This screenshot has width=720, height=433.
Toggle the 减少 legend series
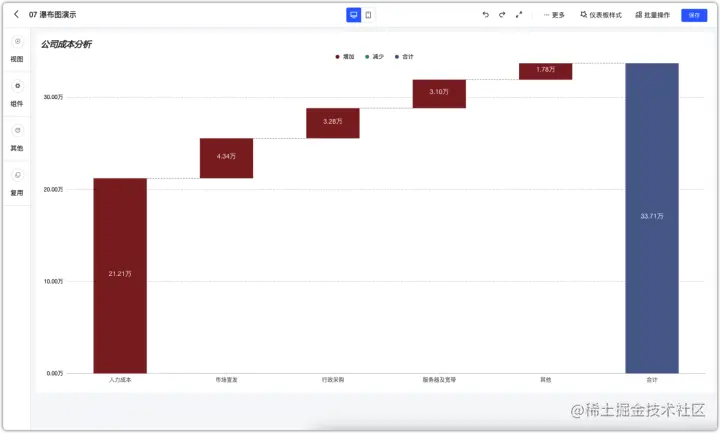(374, 57)
